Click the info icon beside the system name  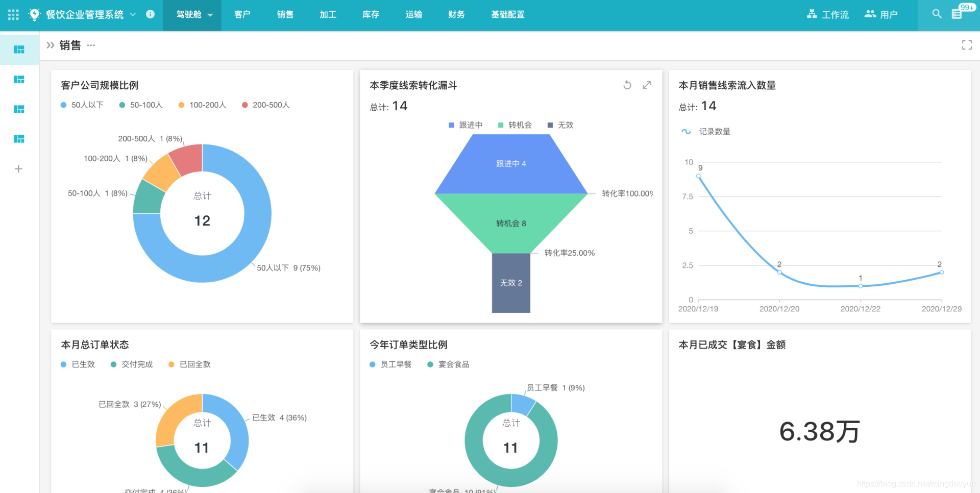[150, 14]
